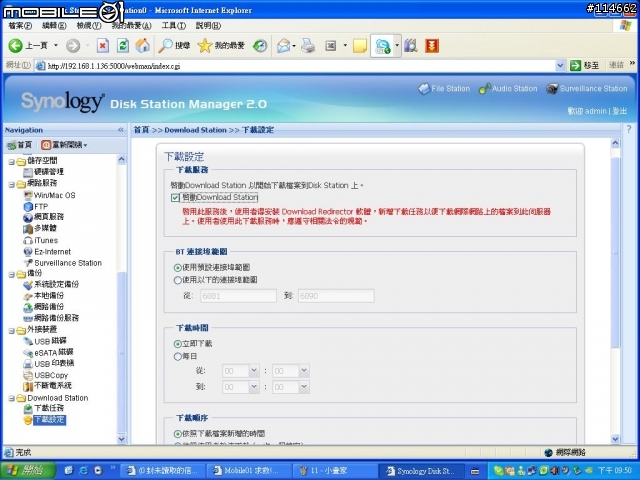Select 依照下載檔案新增的時間 radio button
This screenshot has height=480, width=640.
tap(178, 434)
